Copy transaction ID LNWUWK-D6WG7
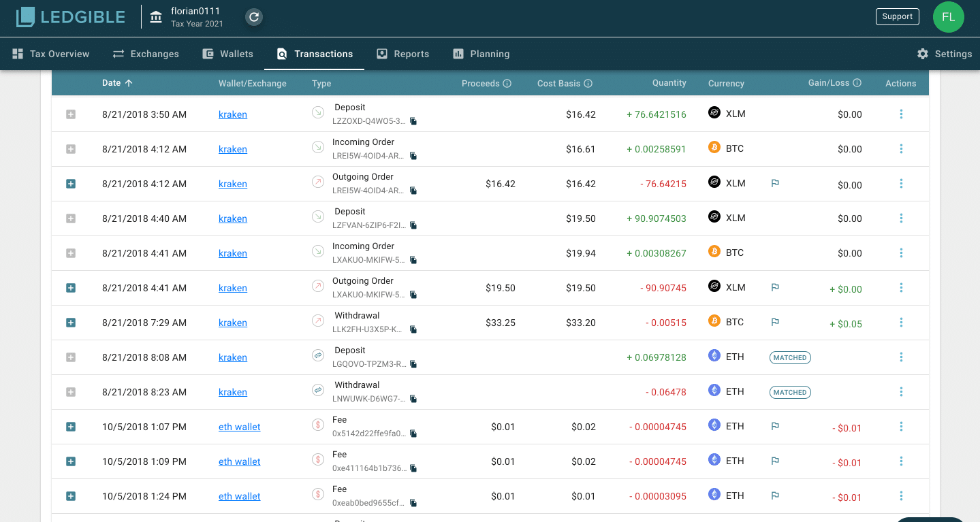This screenshot has height=522, width=980. point(413,399)
